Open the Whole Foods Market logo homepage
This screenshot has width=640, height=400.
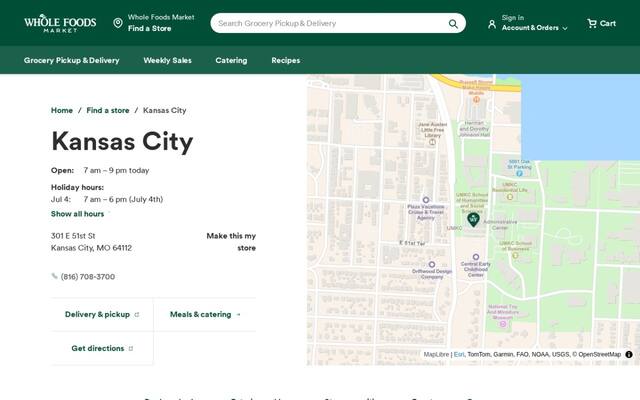60,23
